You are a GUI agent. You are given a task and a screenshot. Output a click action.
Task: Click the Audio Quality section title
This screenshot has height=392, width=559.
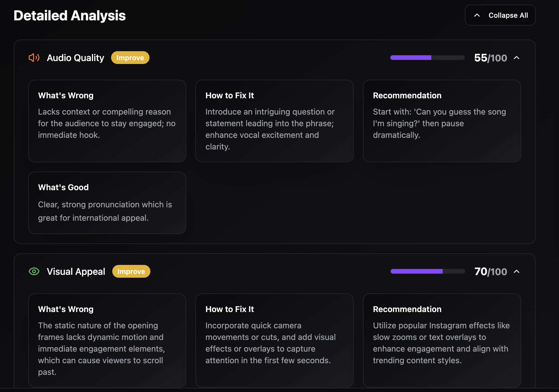tap(75, 58)
